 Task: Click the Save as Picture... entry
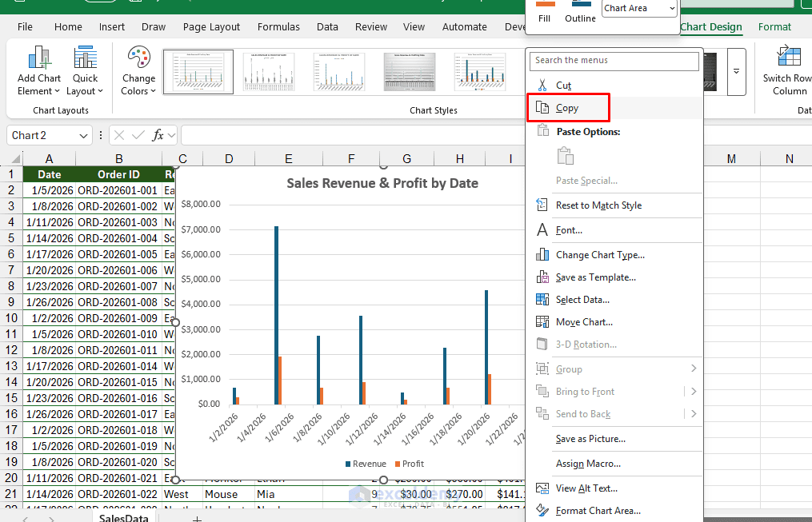pos(590,439)
